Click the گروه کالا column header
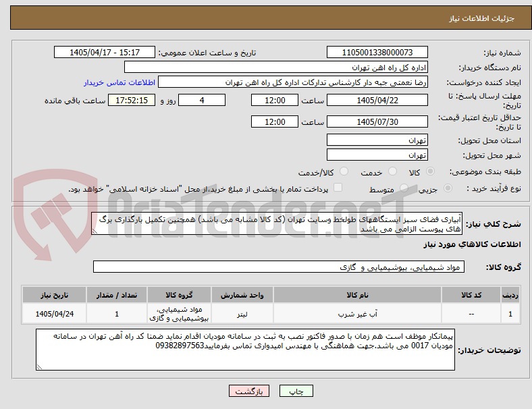Image resolution: width=532 pixels, height=409 pixels. click(179, 295)
